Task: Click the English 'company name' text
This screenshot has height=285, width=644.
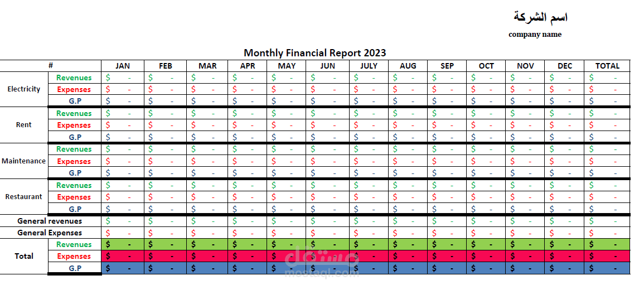Action: [x=535, y=35]
